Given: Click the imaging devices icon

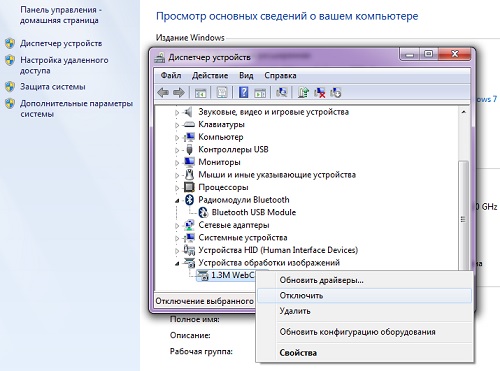Looking at the screenshot, I should point(189,263).
